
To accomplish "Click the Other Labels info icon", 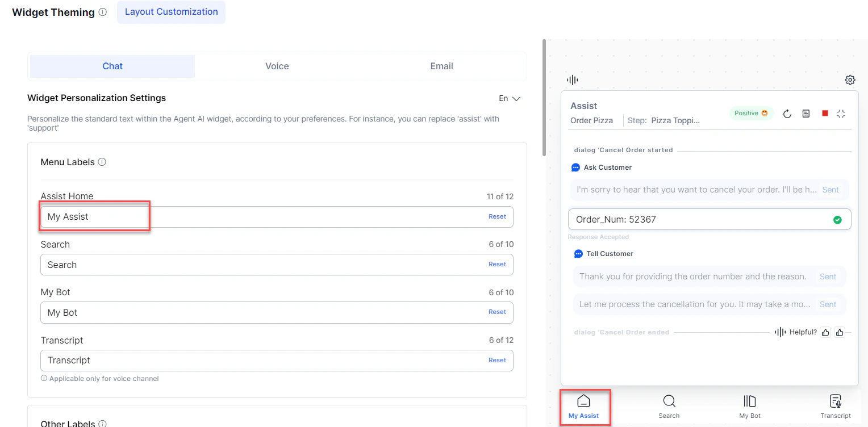I will coord(102,424).
